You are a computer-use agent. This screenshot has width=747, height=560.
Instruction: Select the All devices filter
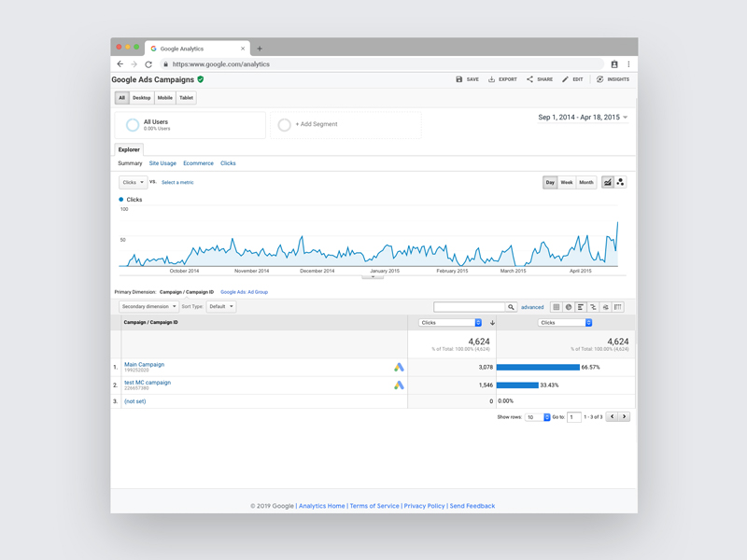click(122, 98)
